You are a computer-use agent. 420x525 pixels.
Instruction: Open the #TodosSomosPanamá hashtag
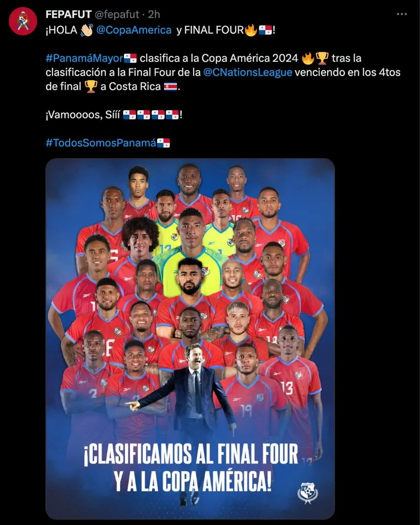[101, 143]
